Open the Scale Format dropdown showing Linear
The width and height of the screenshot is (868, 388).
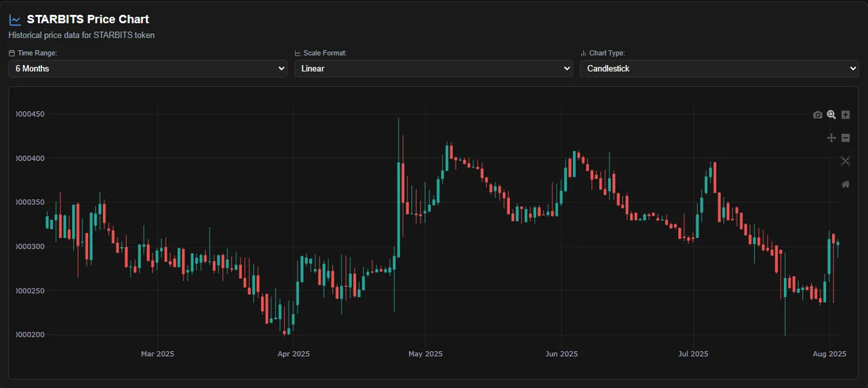point(433,69)
